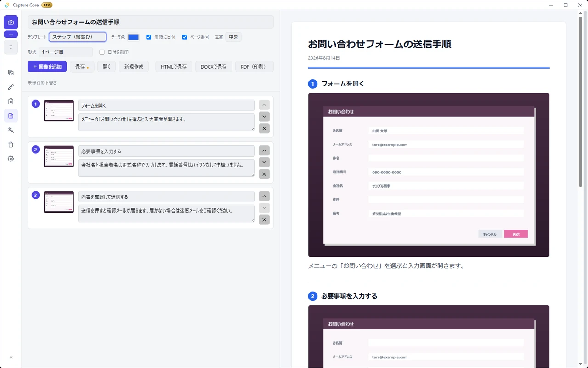Click the preview date 2026年8月14日
Viewport: 588px width, 368px height.
[324, 58]
